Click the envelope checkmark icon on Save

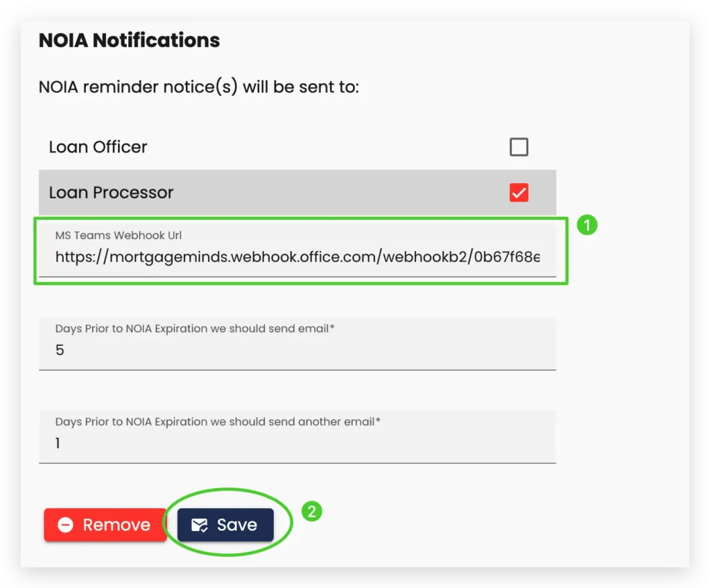200,525
